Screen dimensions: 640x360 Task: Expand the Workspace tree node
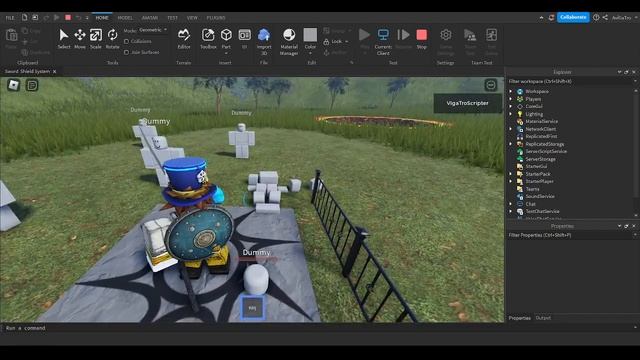pos(511,91)
